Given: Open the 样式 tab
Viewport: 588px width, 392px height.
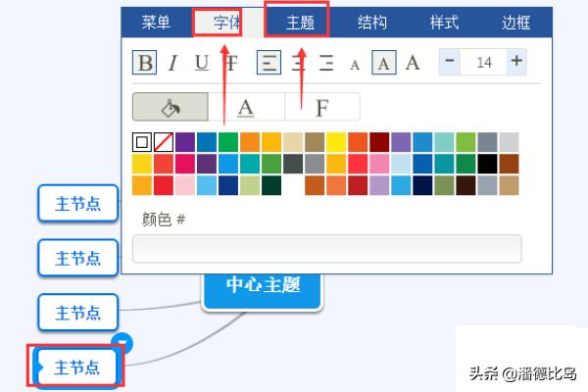Looking at the screenshot, I should [x=444, y=23].
